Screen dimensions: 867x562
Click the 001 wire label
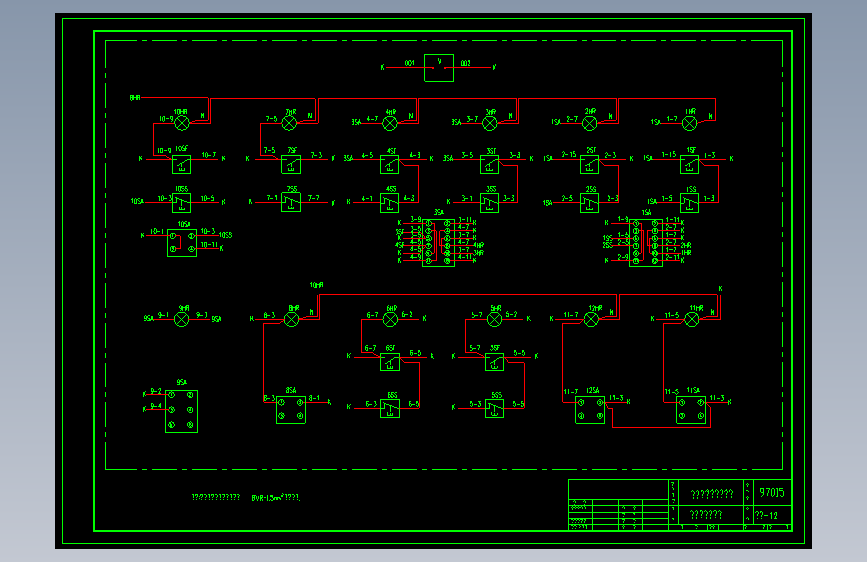[x=409, y=63]
